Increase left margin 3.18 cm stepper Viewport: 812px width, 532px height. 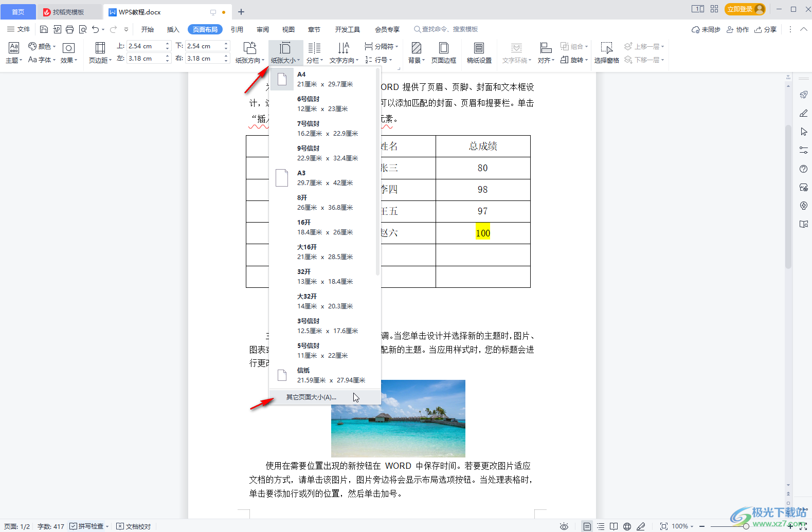[x=167, y=56]
